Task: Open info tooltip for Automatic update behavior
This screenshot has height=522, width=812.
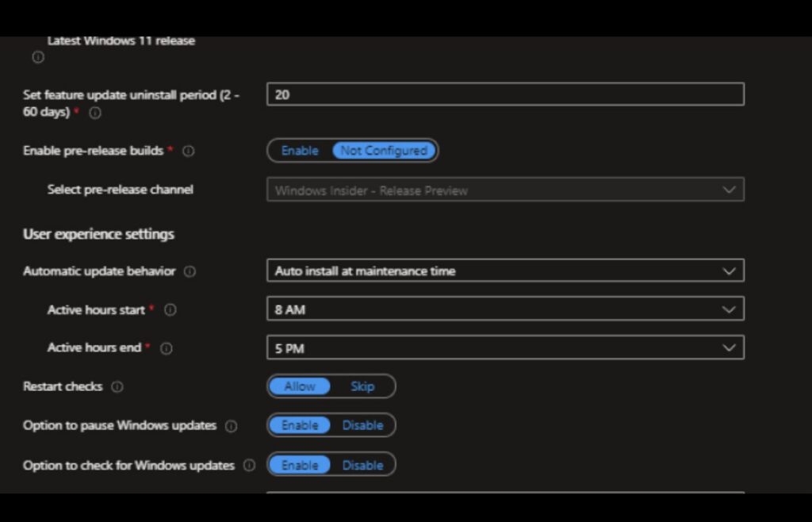Action: pyautogui.click(x=190, y=271)
